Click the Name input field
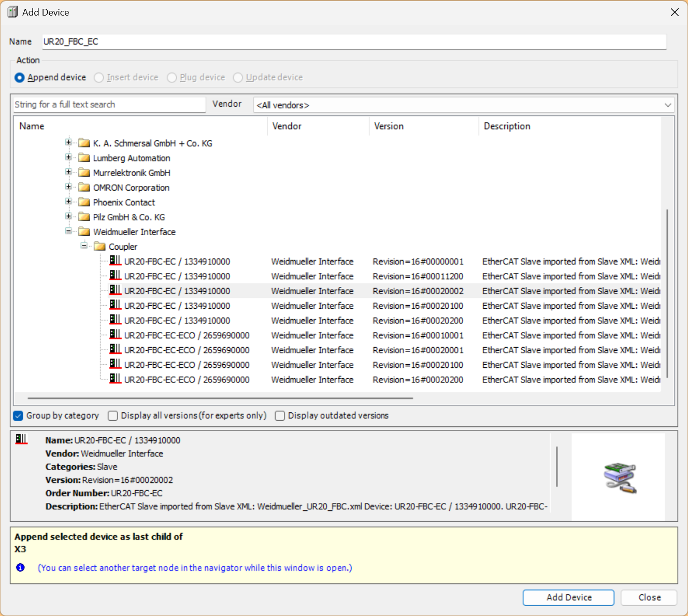Image resolution: width=688 pixels, height=616 pixels. [354, 41]
